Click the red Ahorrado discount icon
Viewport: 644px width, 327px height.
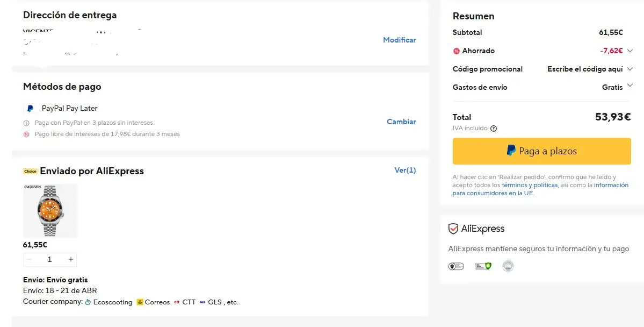(x=456, y=51)
